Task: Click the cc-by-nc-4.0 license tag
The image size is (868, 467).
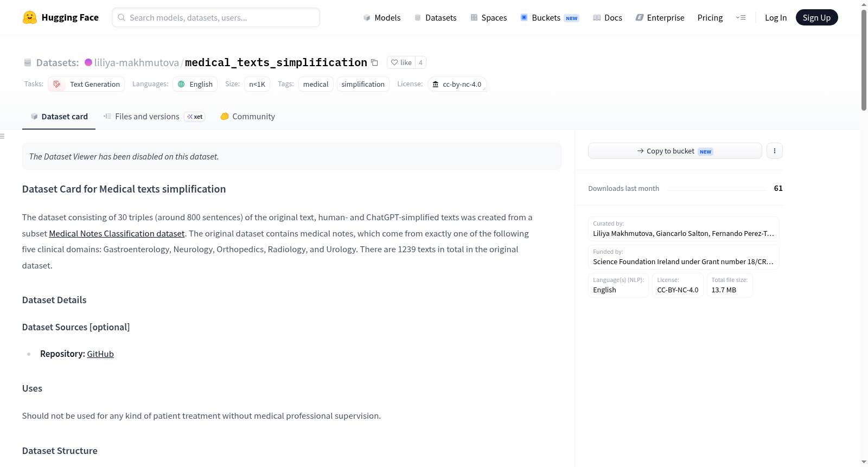Action: (x=457, y=84)
